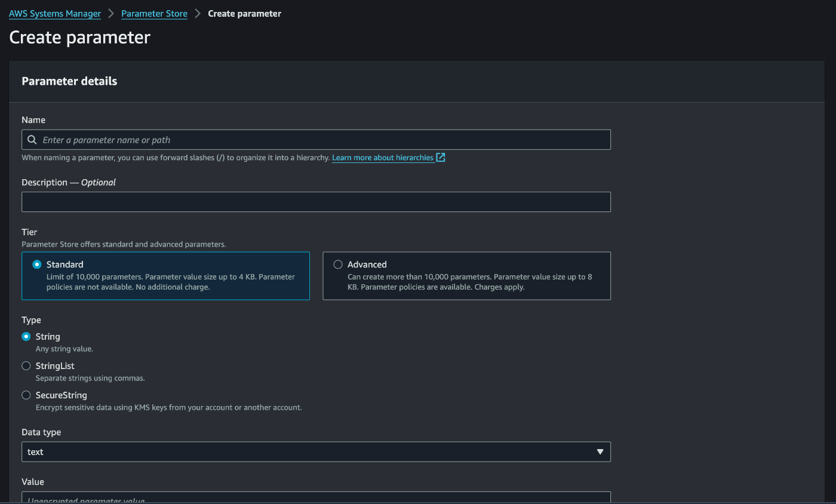Image resolution: width=836 pixels, height=504 pixels.
Task: Click breadcrumb chevron after Parameter Store
Action: [198, 13]
